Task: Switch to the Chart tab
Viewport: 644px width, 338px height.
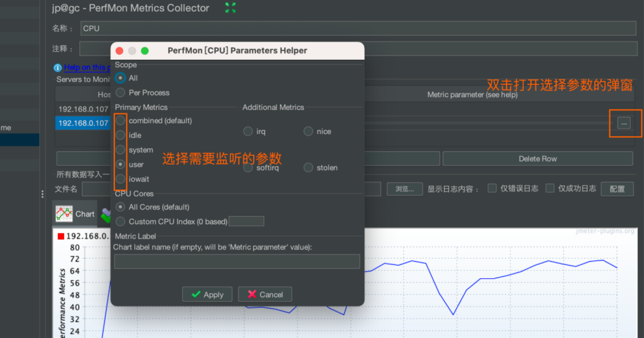Action: click(x=75, y=214)
